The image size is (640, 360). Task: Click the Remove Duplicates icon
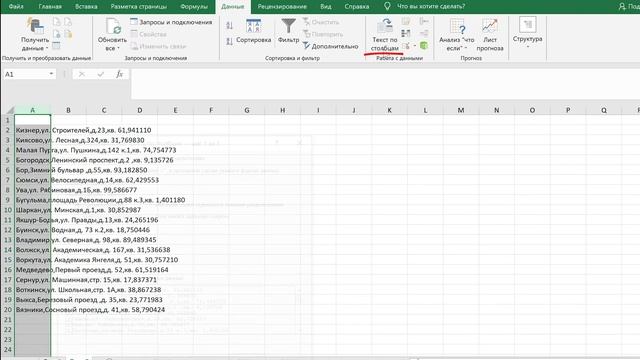406,33
